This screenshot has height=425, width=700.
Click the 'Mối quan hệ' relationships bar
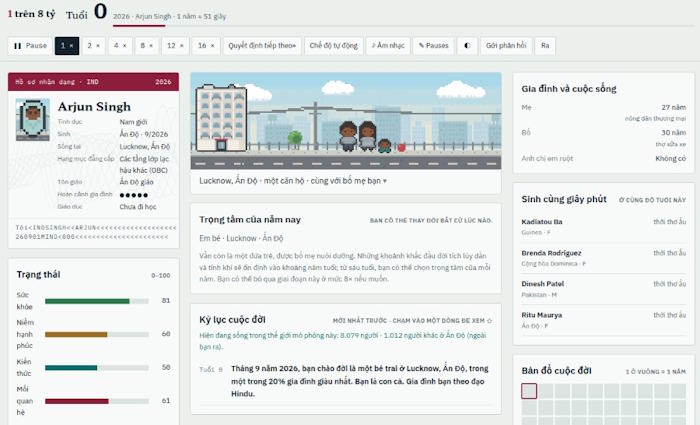pos(97,401)
